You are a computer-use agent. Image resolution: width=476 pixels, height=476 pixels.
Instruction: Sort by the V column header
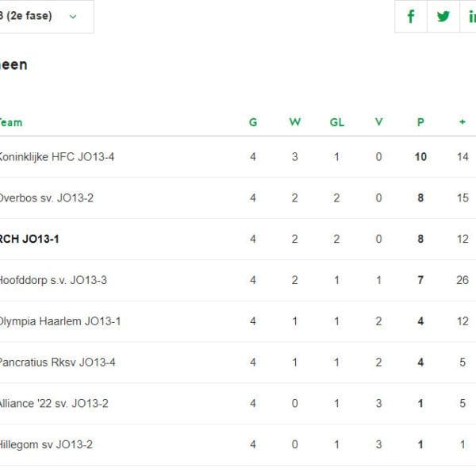[378, 122]
